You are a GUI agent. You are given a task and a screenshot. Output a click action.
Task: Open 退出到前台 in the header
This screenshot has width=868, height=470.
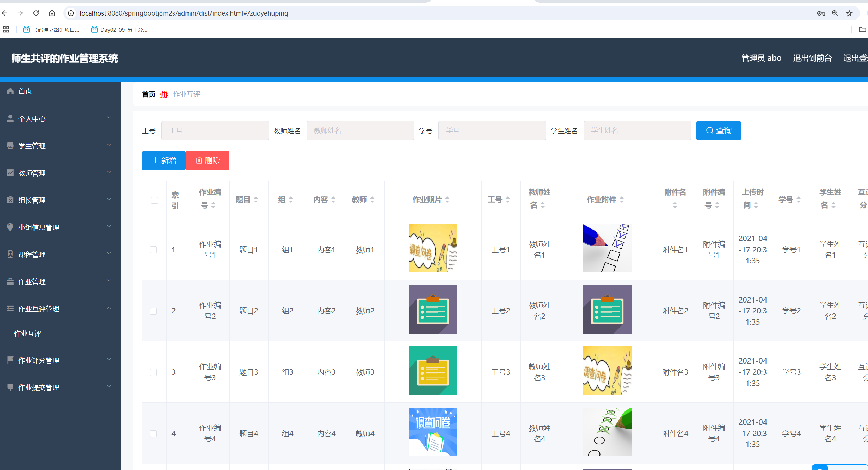(x=812, y=58)
